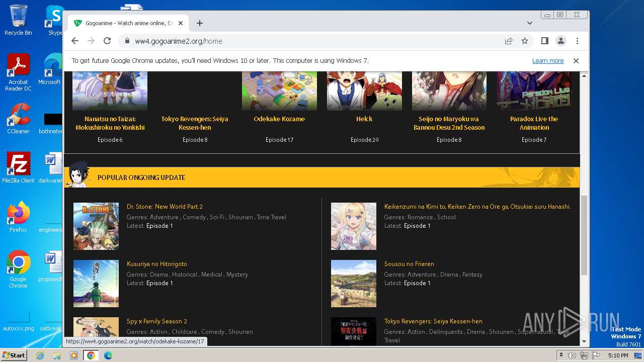
Task: Go back using the browser back arrow
Action: tap(75, 41)
